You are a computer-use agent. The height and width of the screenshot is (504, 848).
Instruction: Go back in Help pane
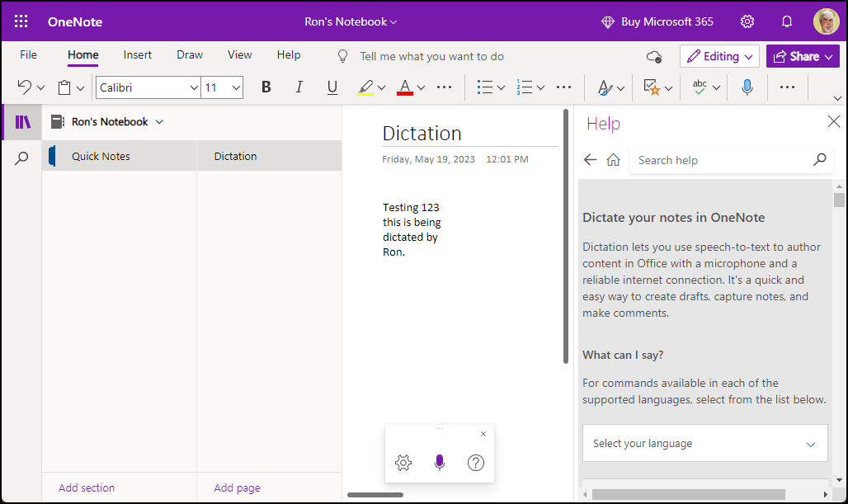point(590,159)
